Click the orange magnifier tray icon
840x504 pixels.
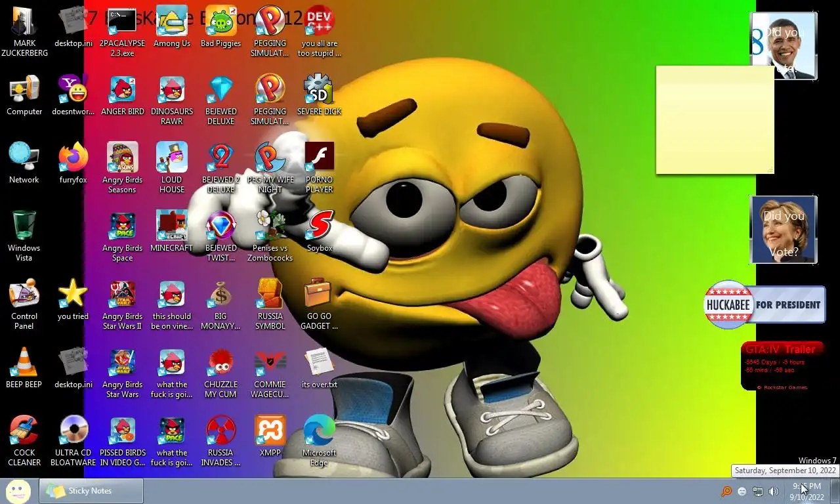click(x=726, y=492)
